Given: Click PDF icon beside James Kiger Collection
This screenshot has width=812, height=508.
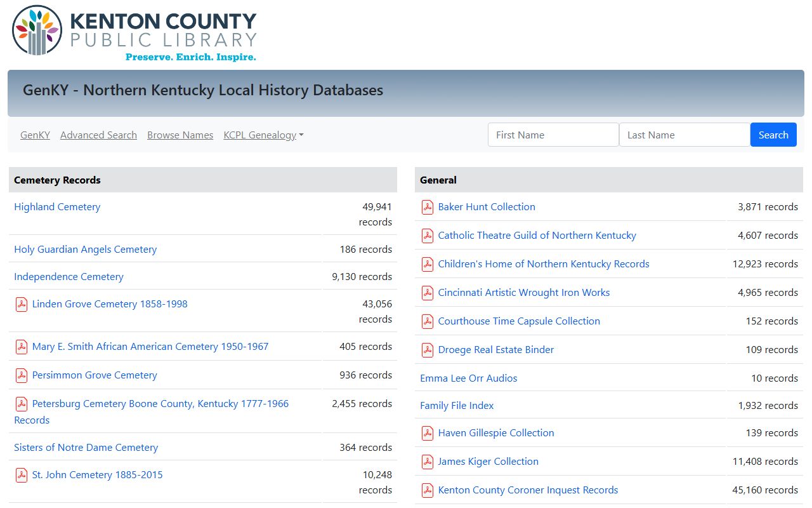Looking at the screenshot, I should pyautogui.click(x=428, y=462).
